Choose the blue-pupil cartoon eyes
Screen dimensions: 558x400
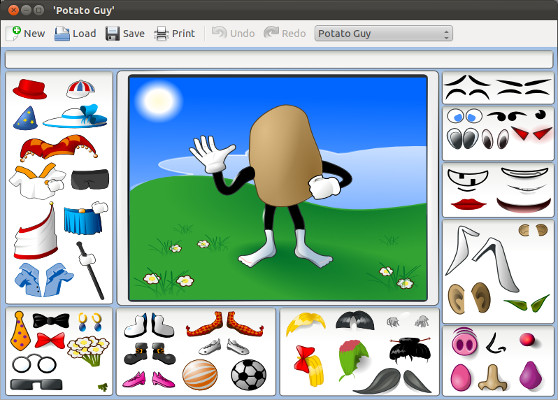click(x=464, y=116)
